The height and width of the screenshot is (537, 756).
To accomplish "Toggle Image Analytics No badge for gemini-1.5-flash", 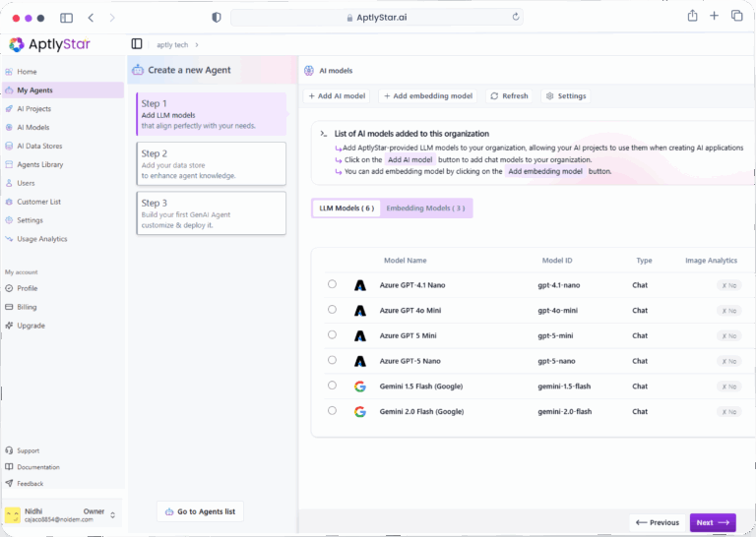I will click(729, 387).
